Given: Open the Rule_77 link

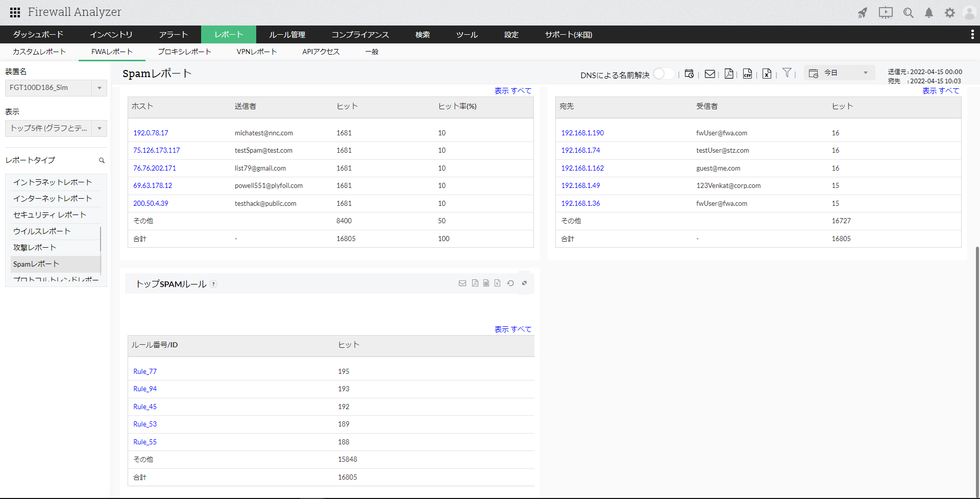Looking at the screenshot, I should coord(145,371).
